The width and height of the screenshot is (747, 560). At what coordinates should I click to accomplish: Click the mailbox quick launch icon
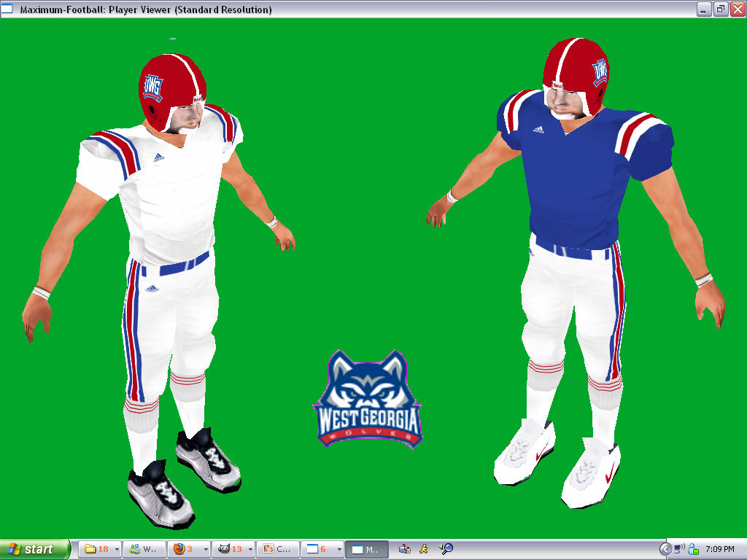[404, 549]
